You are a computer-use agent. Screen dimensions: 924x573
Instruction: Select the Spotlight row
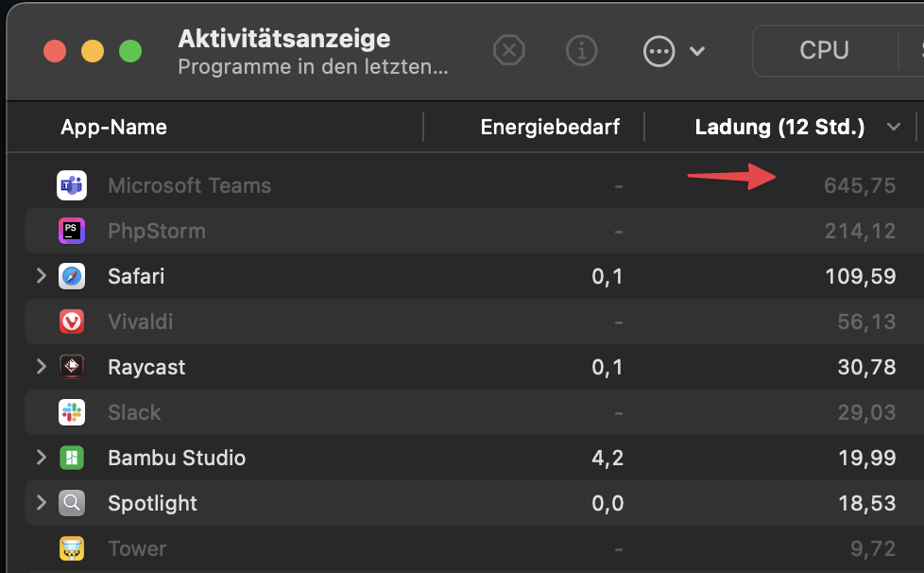(x=473, y=503)
